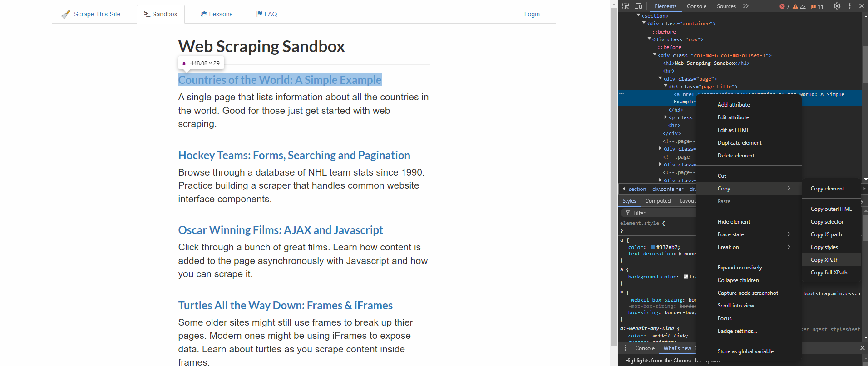This screenshot has height=366, width=868.
Task: Click the paintbrush logo next to Scrape This Site
Action: 66,14
